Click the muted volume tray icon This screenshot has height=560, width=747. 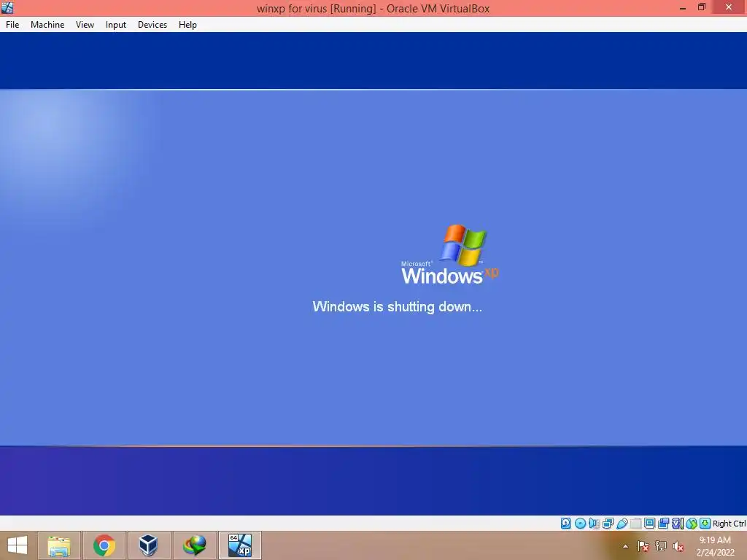(678, 546)
